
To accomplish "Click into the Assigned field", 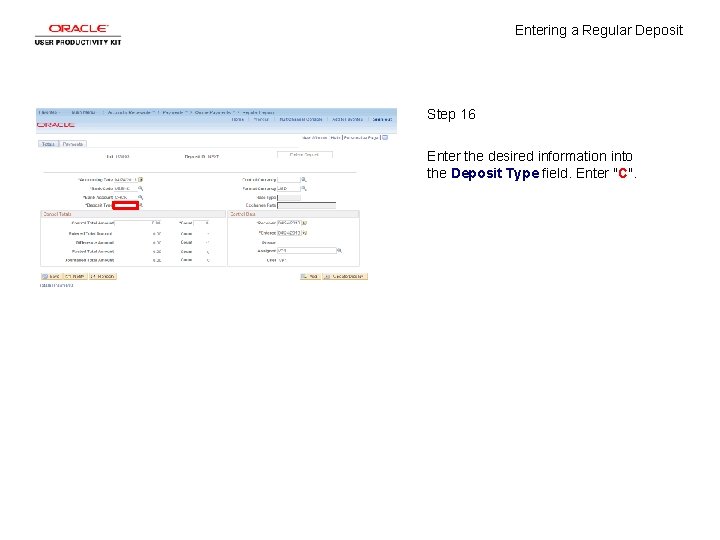I will 307,251.
